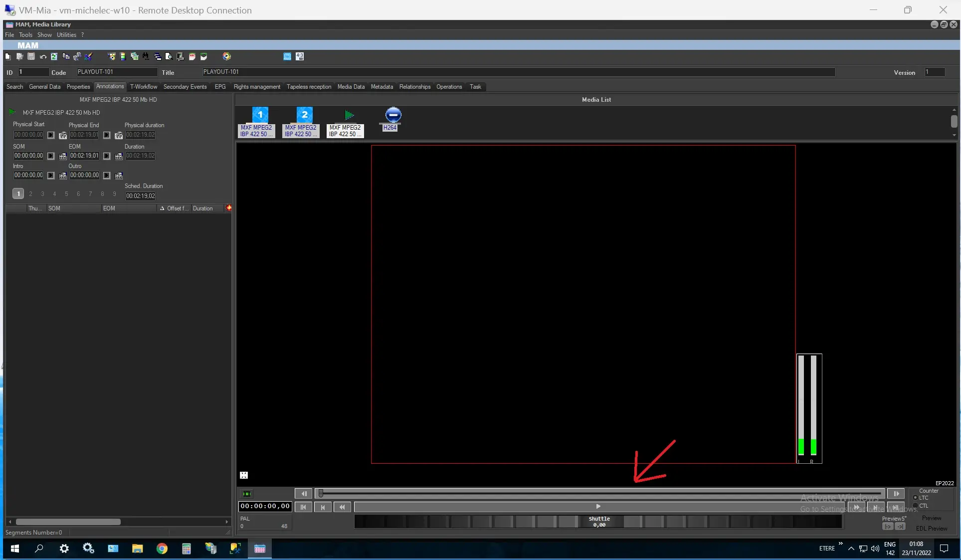The width and height of the screenshot is (961, 560).
Task: Select the CTL counter option
Action: pos(916,506)
